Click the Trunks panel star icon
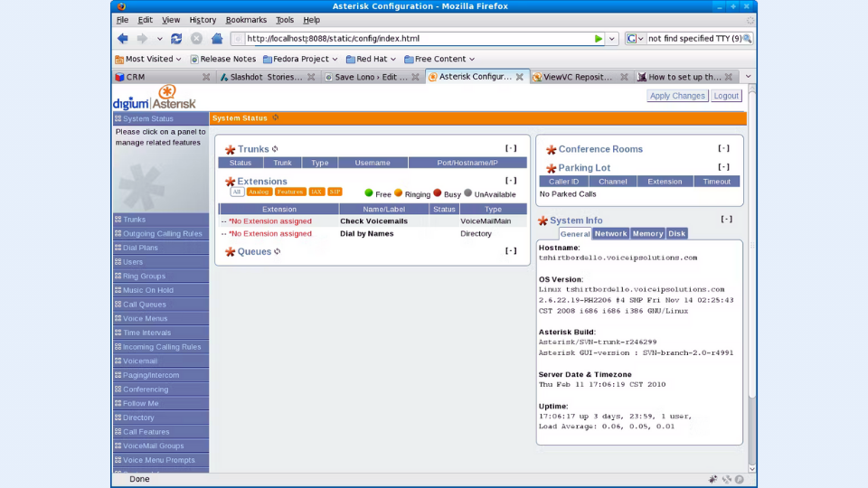Image resolution: width=868 pixels, height=488 pixels. click(x=231, y=149)
